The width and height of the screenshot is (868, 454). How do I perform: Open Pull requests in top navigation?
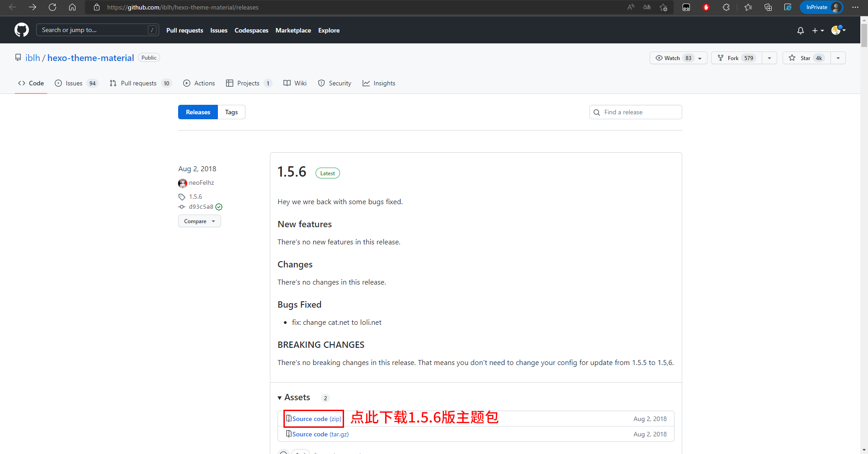pos(184,30)
